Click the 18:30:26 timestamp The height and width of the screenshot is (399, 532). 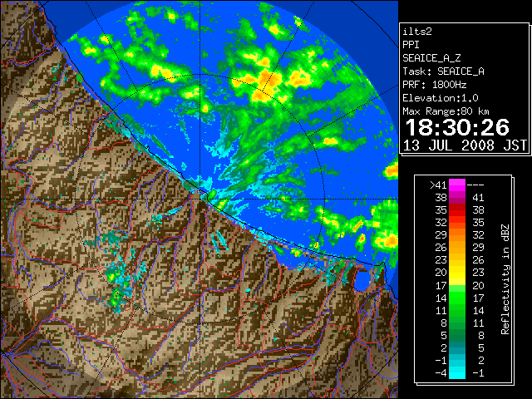pos(457,127)
